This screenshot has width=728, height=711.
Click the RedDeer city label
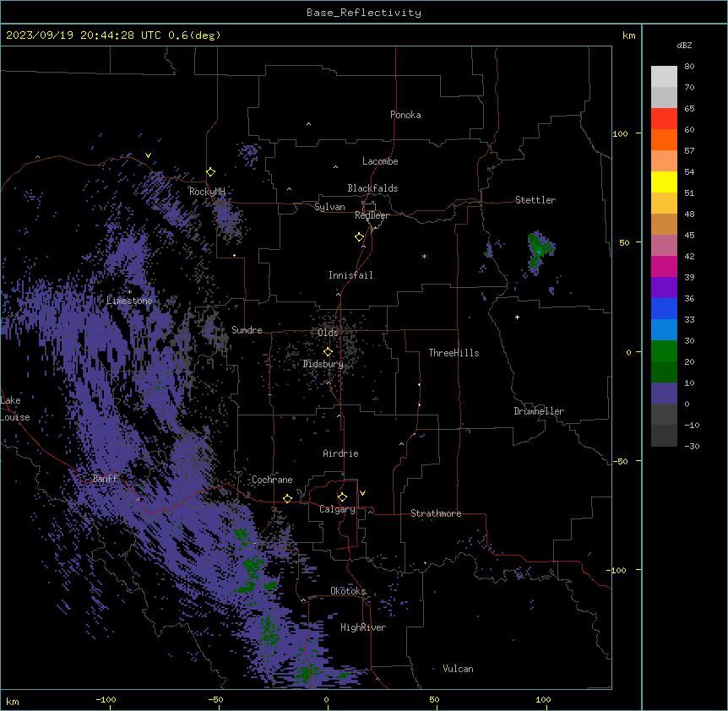click(x=372, y=215)
